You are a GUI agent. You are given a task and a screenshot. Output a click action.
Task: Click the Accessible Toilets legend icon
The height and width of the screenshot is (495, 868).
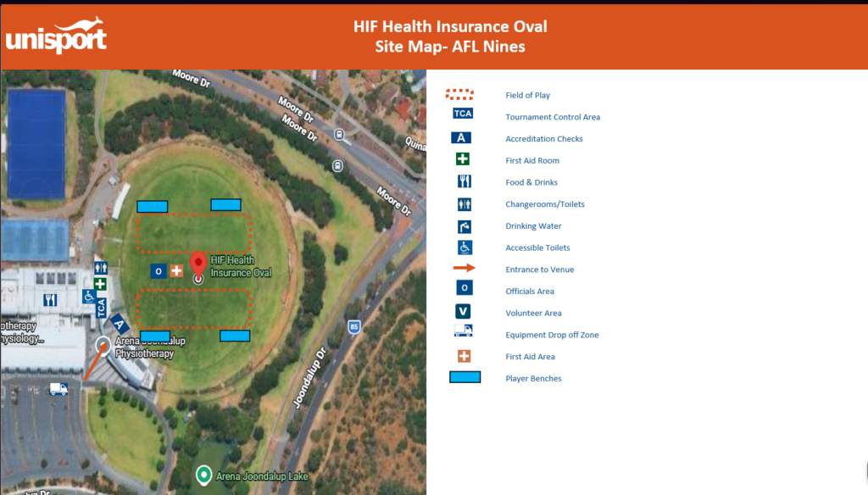465,247
